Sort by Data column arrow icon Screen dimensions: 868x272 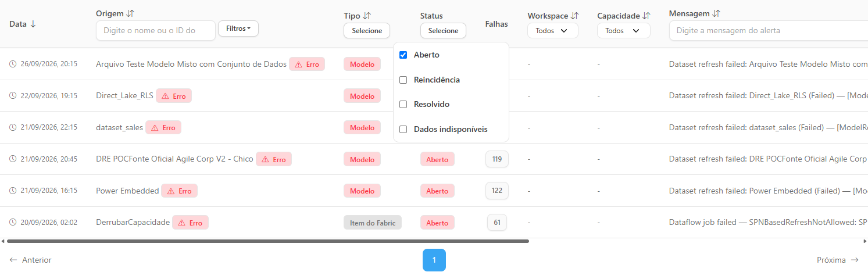point(33,24)
